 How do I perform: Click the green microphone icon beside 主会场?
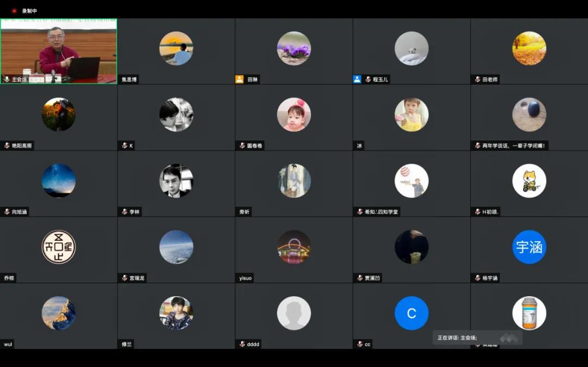tap(7, 79)
